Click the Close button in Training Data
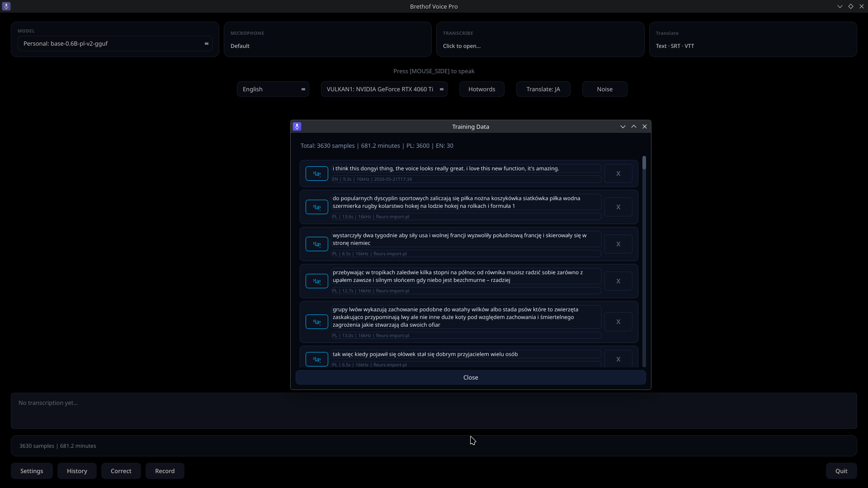Image resolution: width=868 pixels, height=488 pixels. click(x=471, y=377)
